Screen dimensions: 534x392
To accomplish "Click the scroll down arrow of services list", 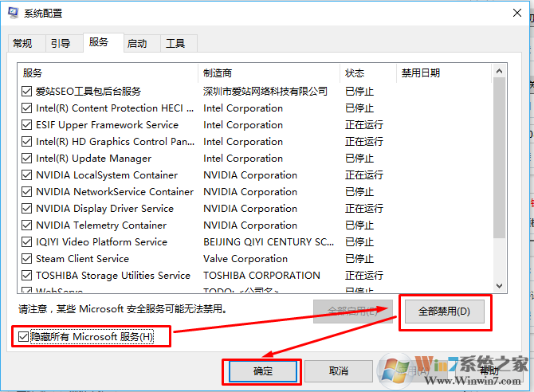I will click(499, 286).
